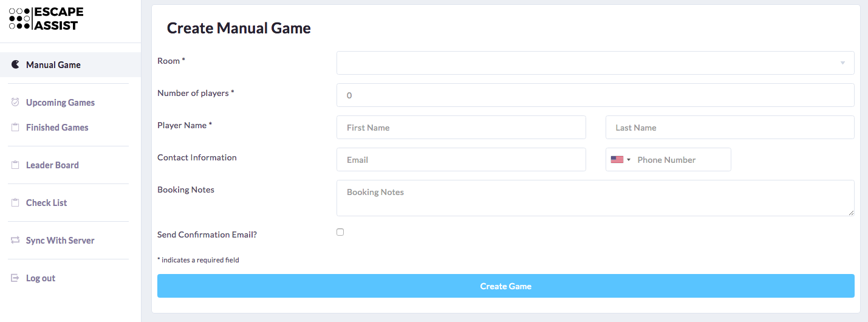
Task: Select the Email contact field
Action: click(x=461, y=160)
